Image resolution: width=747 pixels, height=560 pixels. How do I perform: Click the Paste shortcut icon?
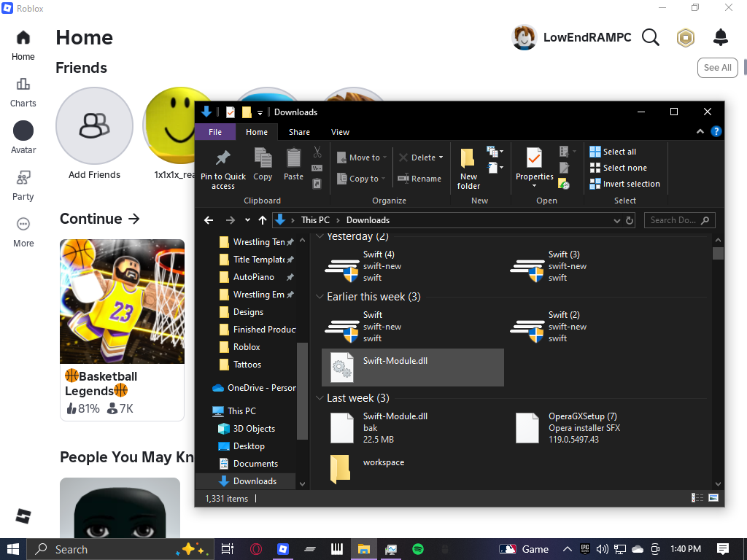coord(317,184)
